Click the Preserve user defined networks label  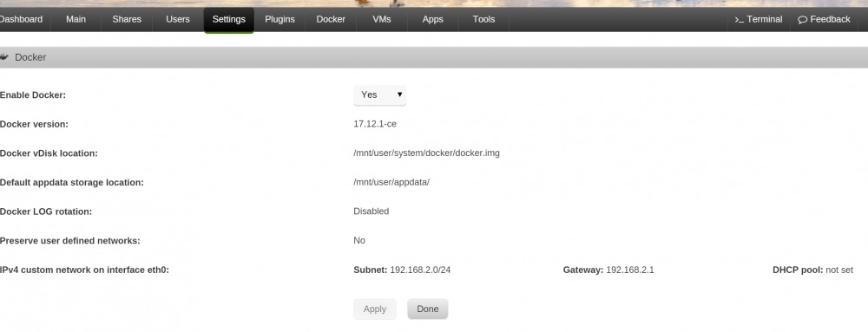(x=69, y=241)
